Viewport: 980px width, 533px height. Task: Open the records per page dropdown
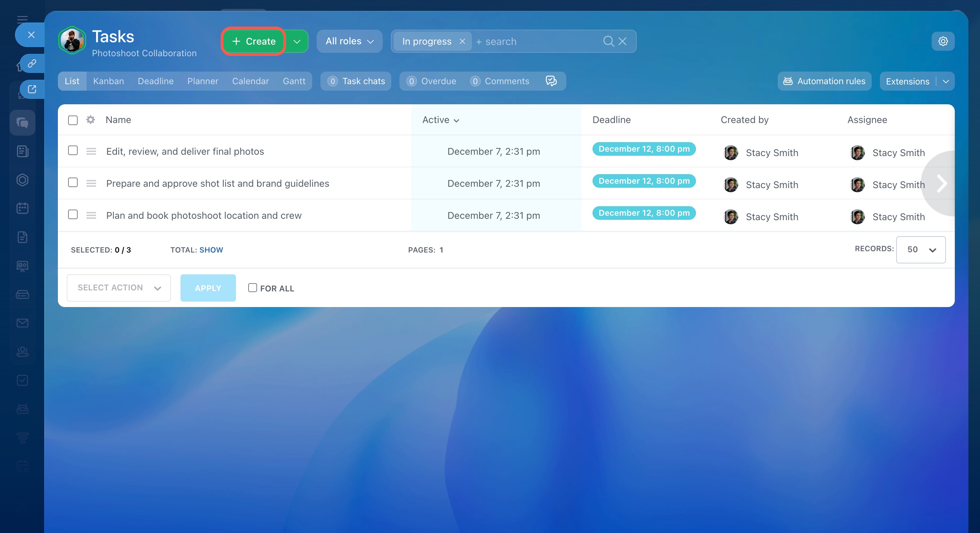(921, 250)
